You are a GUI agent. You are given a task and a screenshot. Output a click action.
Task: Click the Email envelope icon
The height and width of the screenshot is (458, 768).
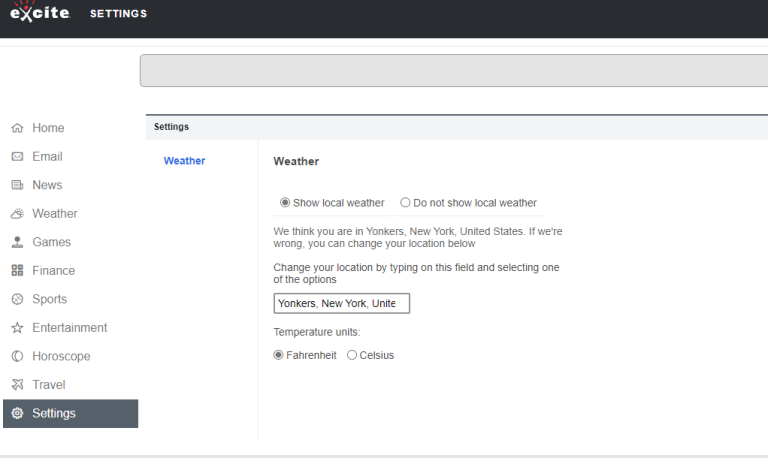tap(17, 156)
